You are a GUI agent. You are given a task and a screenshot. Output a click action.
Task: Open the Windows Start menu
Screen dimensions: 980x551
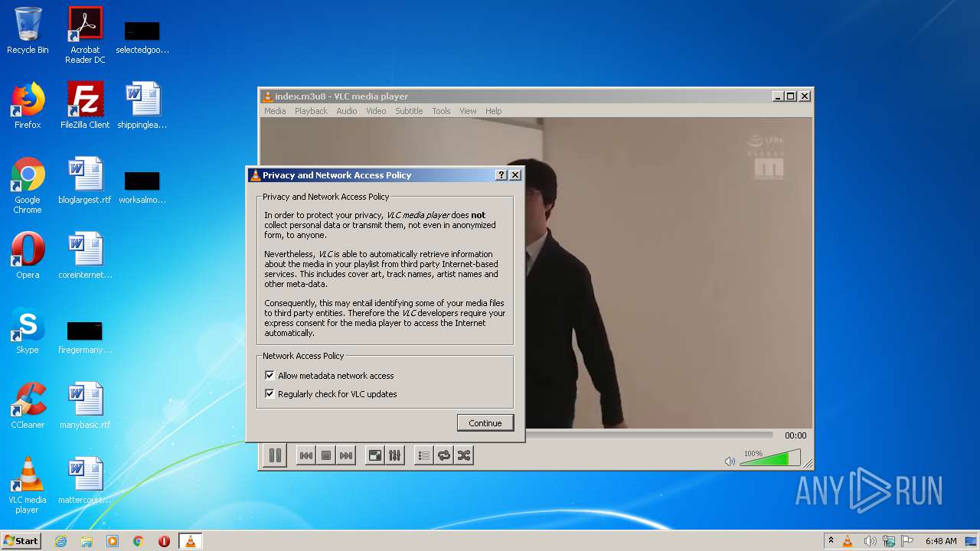click(21, 540)
